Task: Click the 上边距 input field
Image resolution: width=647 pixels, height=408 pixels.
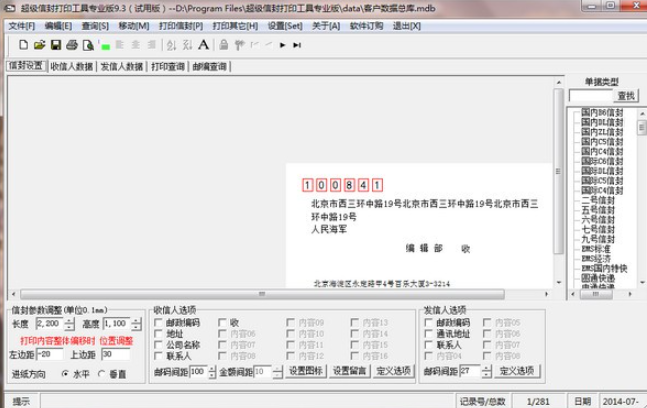Action: [x=116, y=354]
